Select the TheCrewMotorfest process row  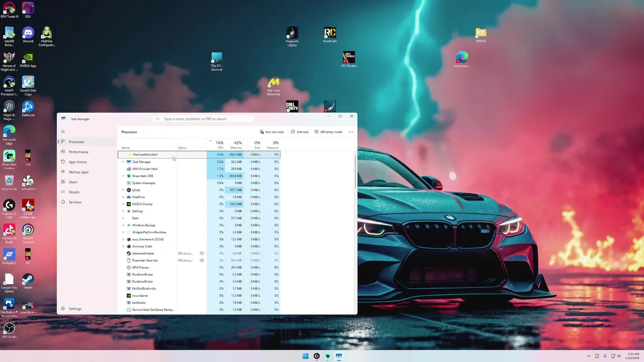click(x=199, y=155)
